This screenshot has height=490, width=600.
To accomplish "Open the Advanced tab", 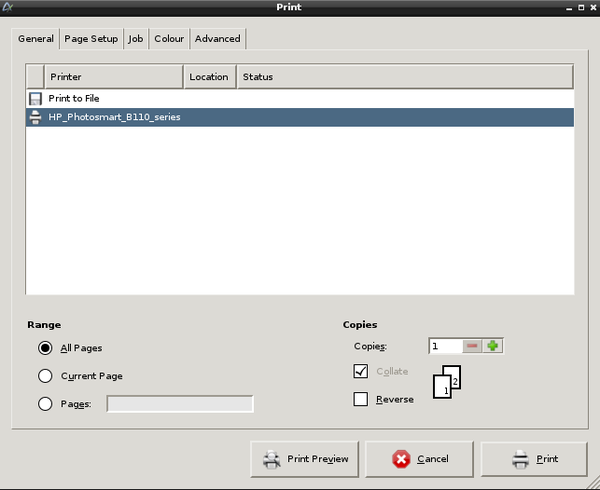I will (218, 39).
